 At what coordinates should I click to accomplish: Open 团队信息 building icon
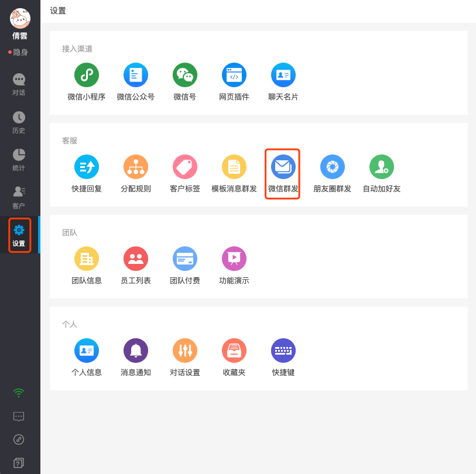coord(87,259)
